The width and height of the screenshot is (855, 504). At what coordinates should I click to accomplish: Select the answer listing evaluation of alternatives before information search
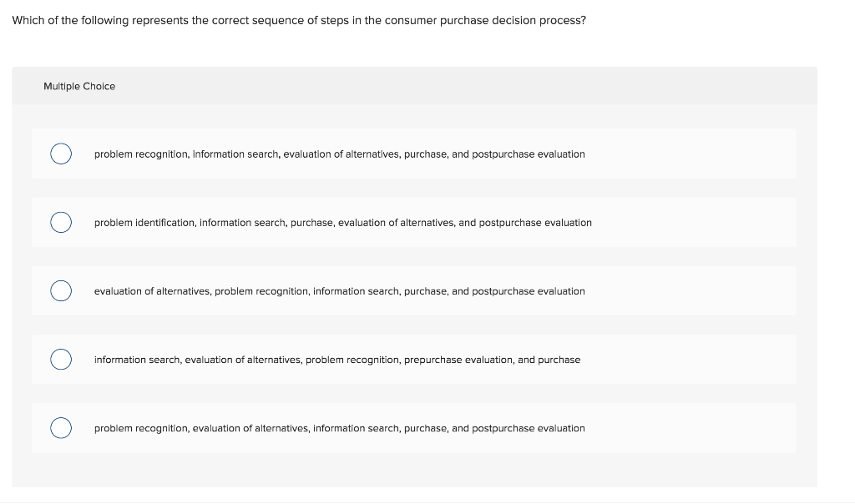point(340,427)
